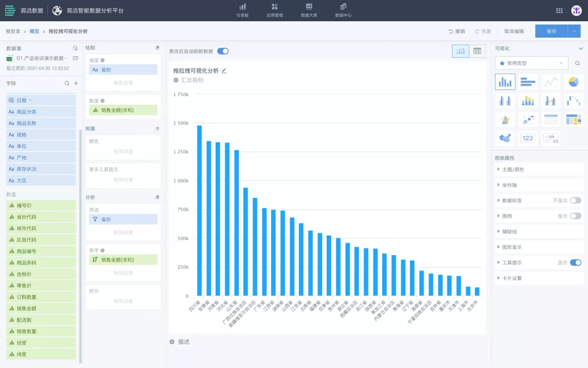Switch chart area to table view

[x=477, y=51]
